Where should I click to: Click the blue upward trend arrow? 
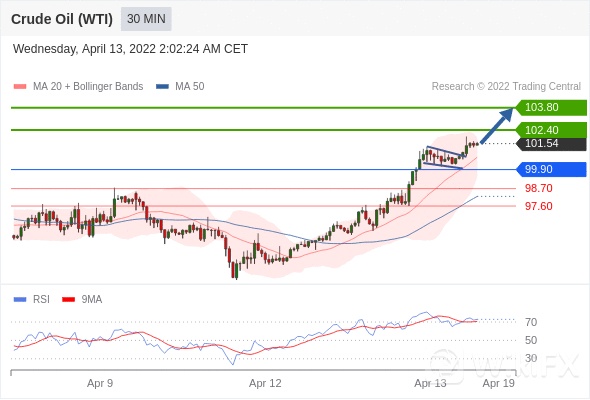click(x=497, y=126)
